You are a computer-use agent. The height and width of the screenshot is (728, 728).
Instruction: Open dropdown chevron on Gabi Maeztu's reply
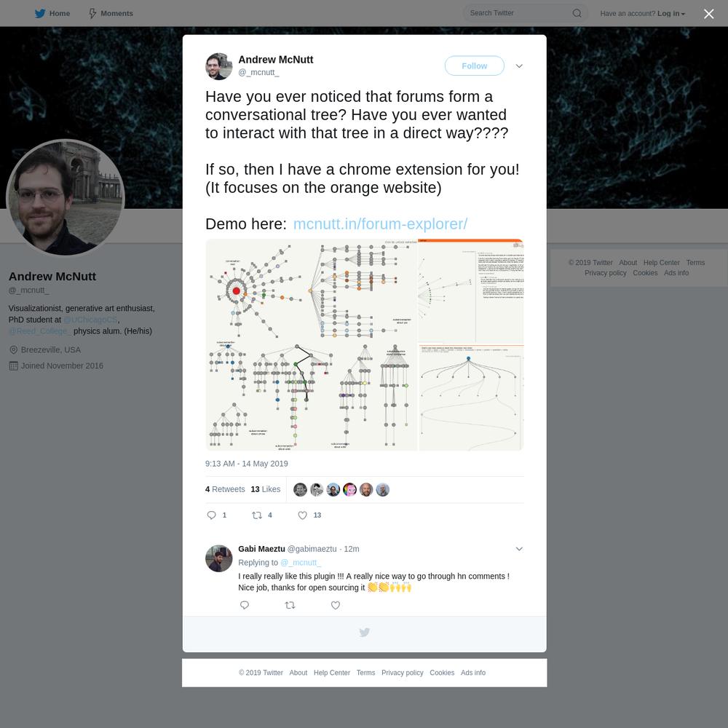pyautogui.click(x=519, y=549)
